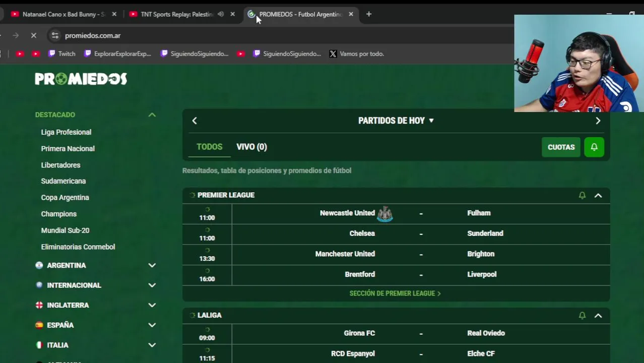Close the Promiedos browser tab
644x363 pixels.
point(351,14)
